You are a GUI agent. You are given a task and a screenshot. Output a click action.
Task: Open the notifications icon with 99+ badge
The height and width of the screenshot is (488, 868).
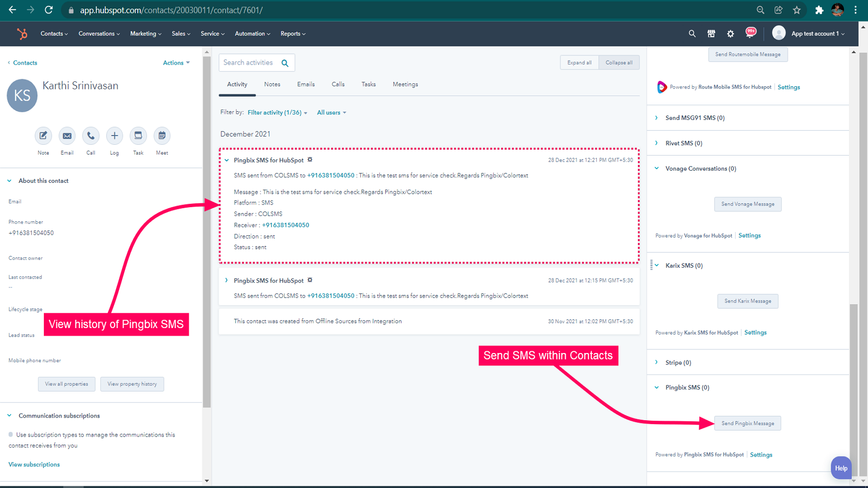(751, 33)
